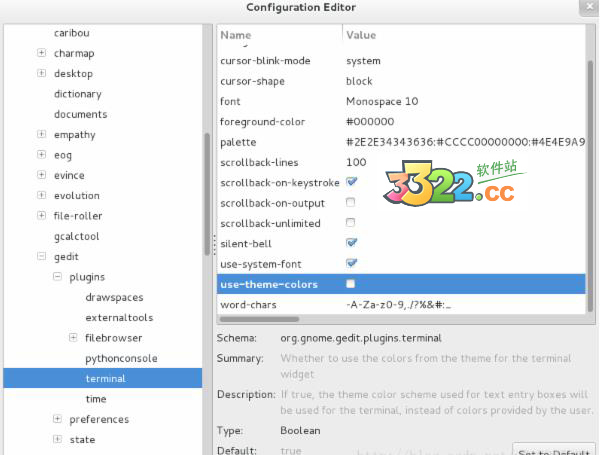The width and height of the screenshot is (600, 455).
Task: Select gcalctool in the tree
Action: 77,236
